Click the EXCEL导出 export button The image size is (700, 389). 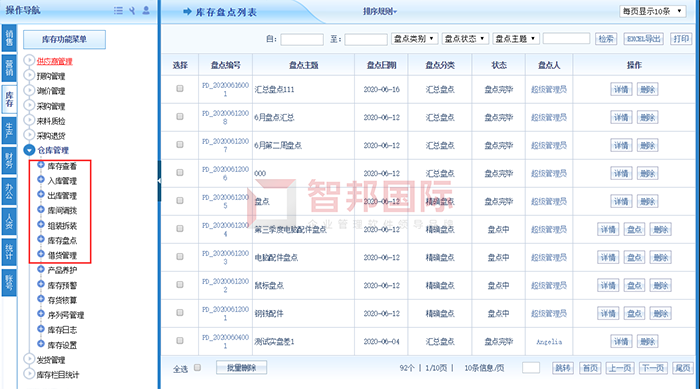pyautogui.click(x=643, y=39)
